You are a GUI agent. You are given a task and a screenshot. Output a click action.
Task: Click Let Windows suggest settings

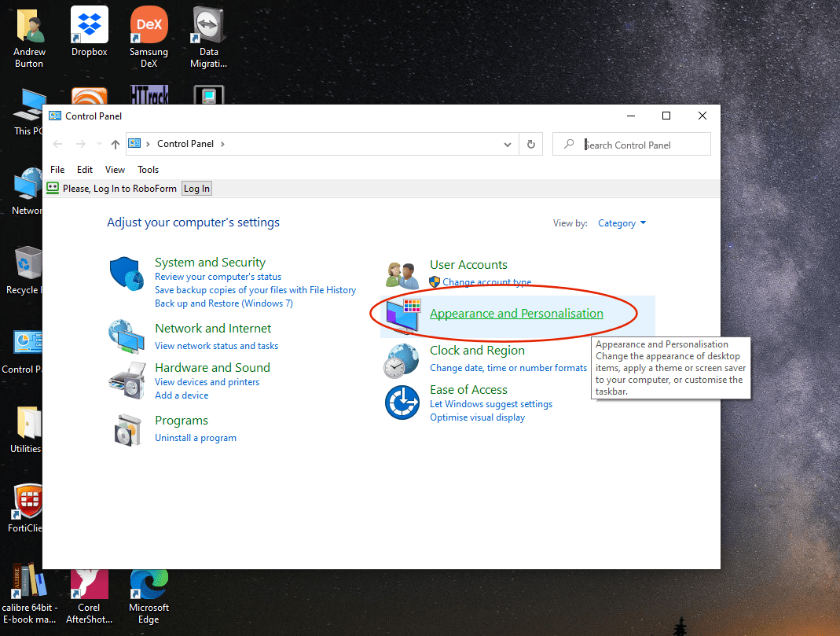pos(490,404)
